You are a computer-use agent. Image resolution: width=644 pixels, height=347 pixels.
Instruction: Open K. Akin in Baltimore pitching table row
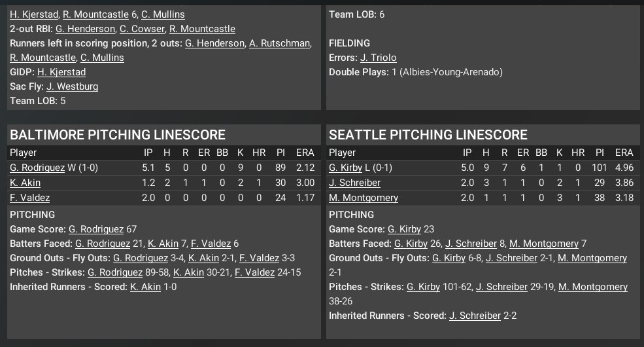point(25,183)
